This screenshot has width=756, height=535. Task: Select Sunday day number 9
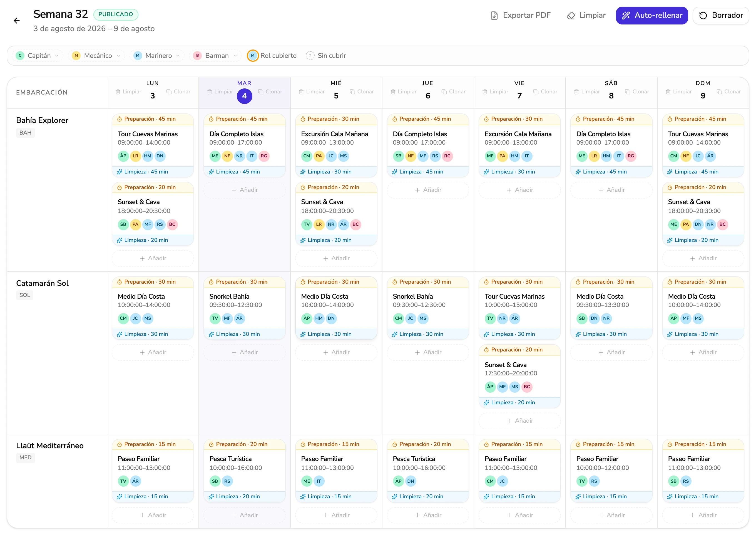[703, 96]
